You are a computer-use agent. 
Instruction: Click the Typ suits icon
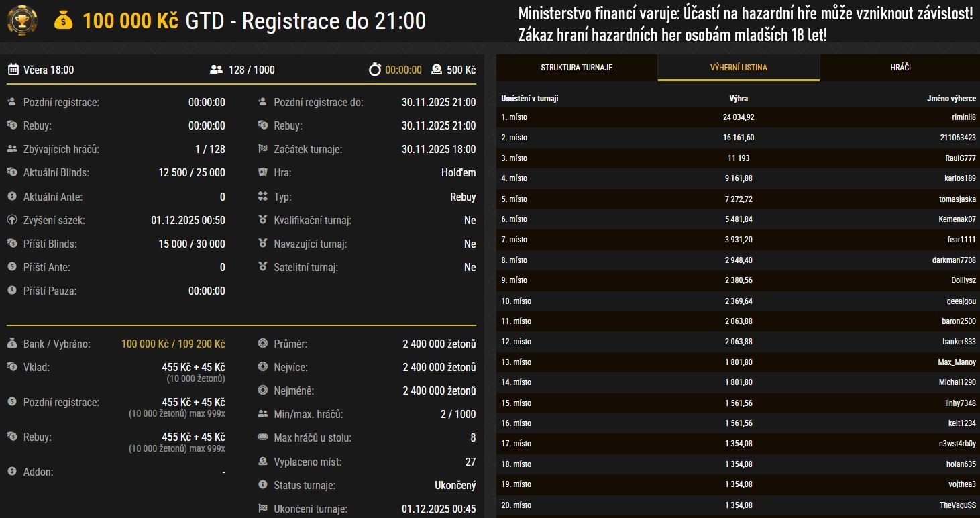[x=263, y=197]
